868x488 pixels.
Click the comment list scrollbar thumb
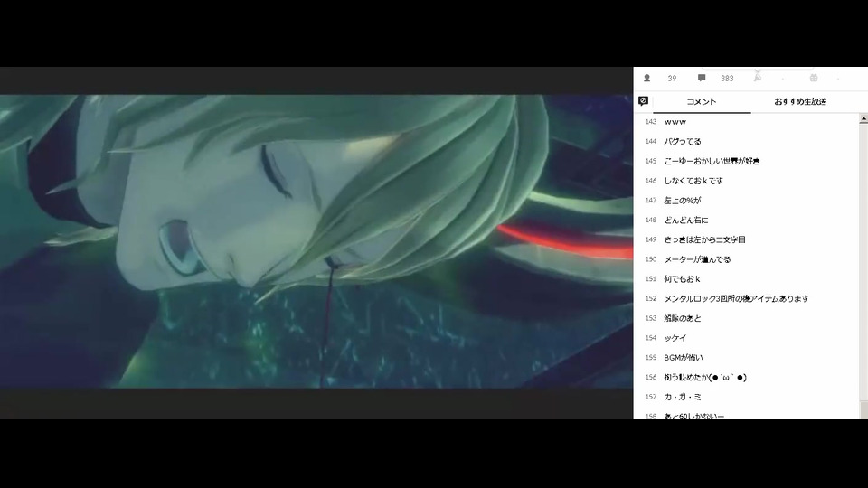pyautogui.click(x=863, y=410)
